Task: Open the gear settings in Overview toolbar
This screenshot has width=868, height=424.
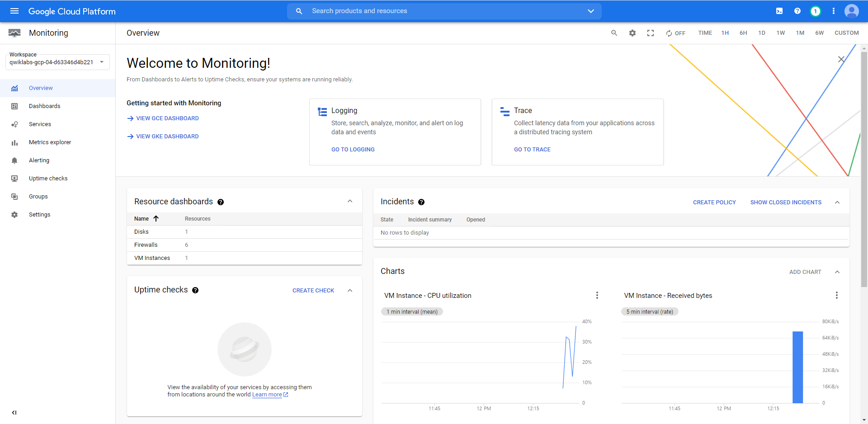Action: point(632,33)
